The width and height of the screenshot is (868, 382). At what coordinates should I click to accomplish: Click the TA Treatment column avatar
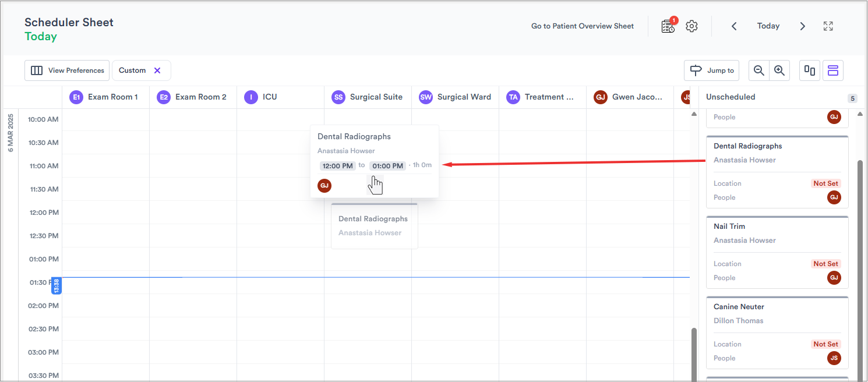[x=513, y=97]
